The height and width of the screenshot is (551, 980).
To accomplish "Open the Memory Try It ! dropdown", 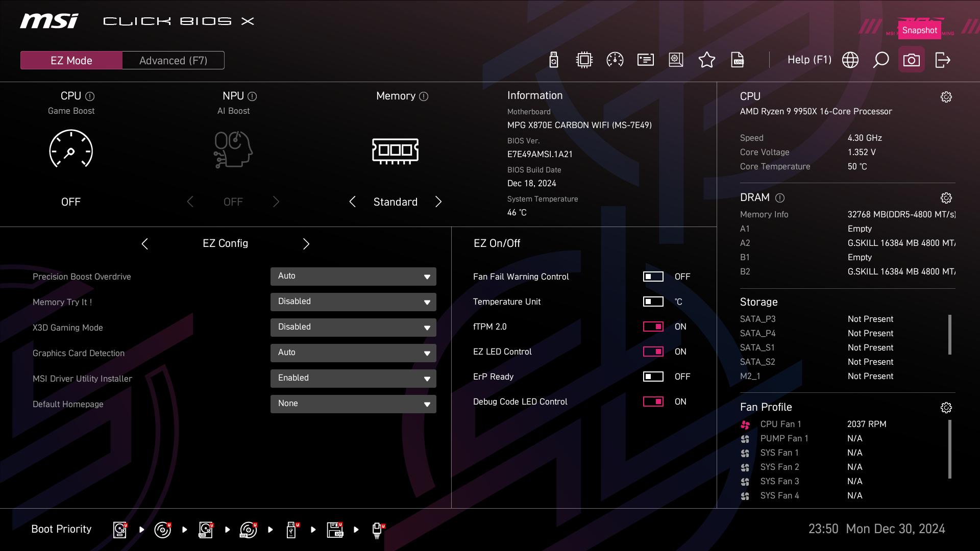I will click(x=353, y=302).
